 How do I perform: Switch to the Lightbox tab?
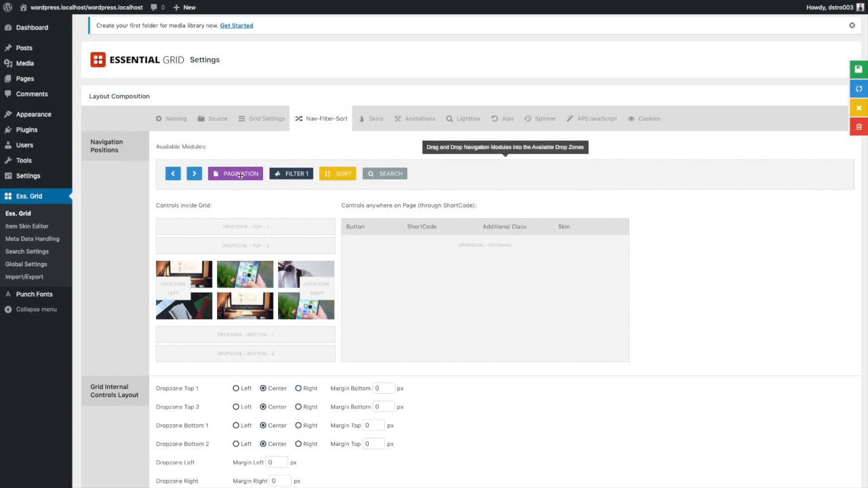(x=463, y=119)
